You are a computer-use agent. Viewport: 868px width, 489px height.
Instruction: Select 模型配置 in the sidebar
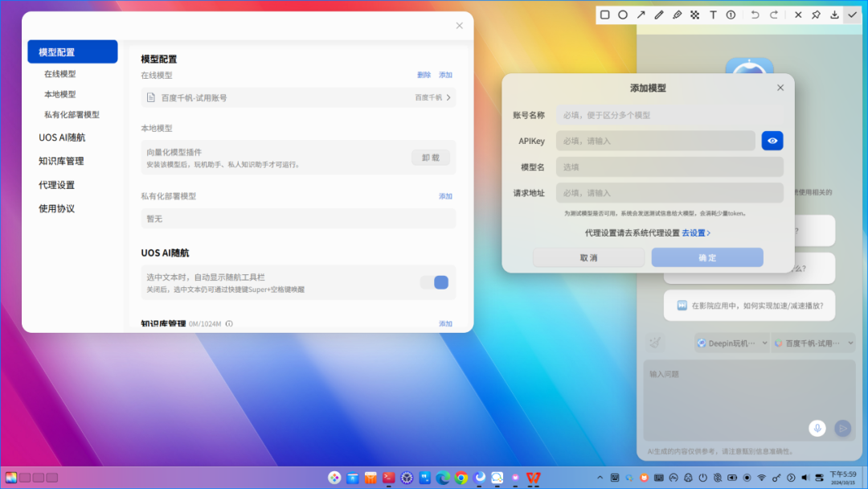72,51
